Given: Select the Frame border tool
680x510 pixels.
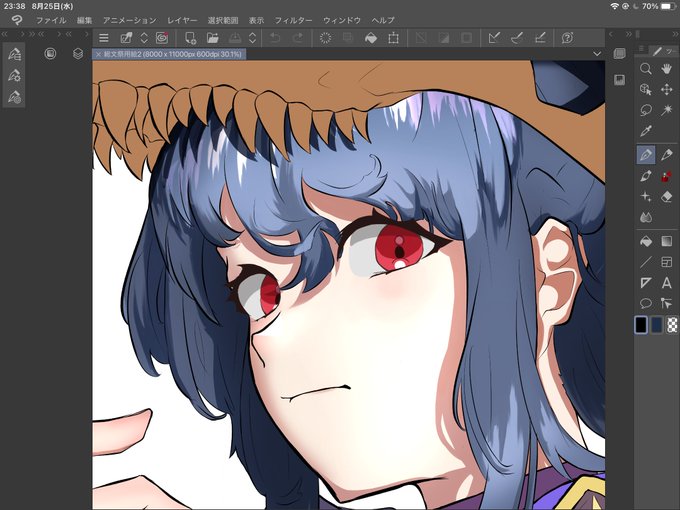Looking at the screenshot, I should pos(667,262).
